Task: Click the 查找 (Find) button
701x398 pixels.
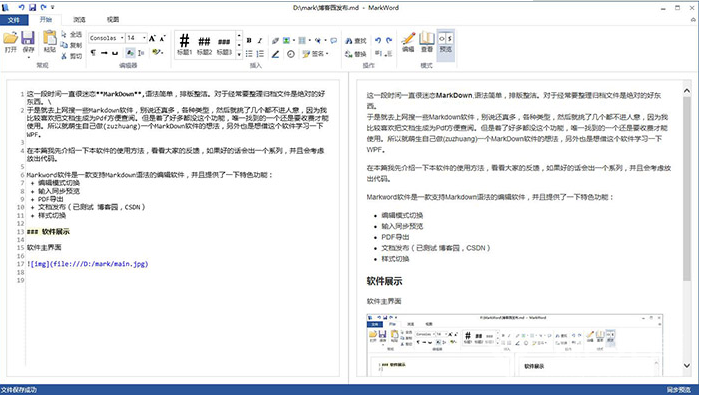Action: [x=356, y=41]
